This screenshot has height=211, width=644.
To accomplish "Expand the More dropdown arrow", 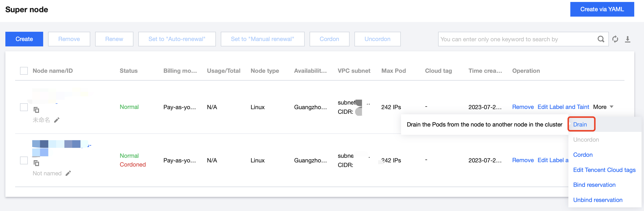I will point(612,107).
